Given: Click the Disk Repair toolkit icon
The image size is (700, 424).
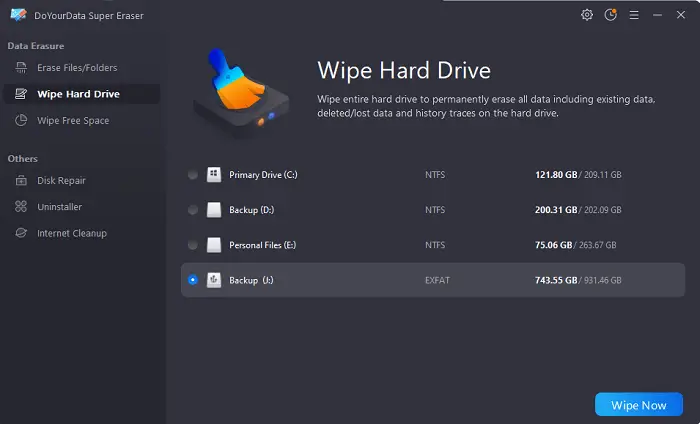Looking at the screenshot, I should coord(21,180).
